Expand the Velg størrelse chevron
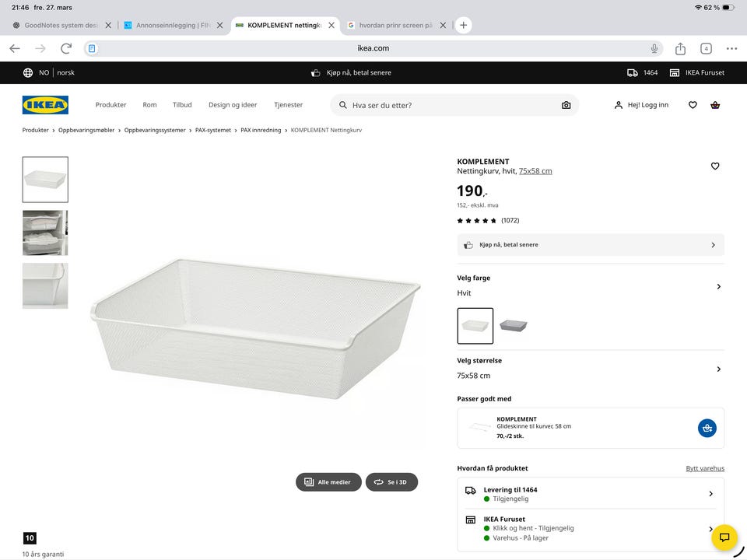The width and height of the screenshot is (747, 560). pos(718,369)
